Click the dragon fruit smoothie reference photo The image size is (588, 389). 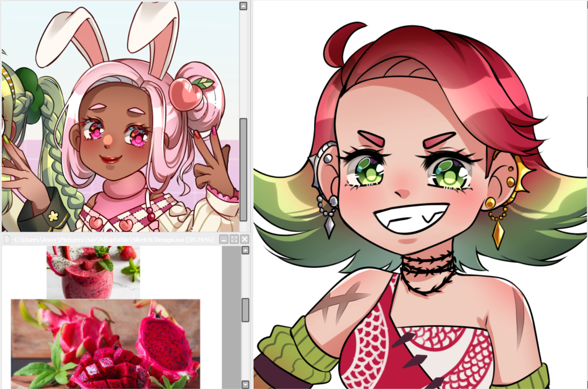click(x=93, y=271)
